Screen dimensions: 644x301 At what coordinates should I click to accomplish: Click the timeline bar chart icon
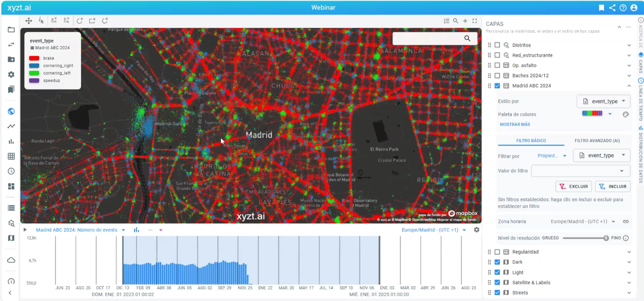[136, 230]
